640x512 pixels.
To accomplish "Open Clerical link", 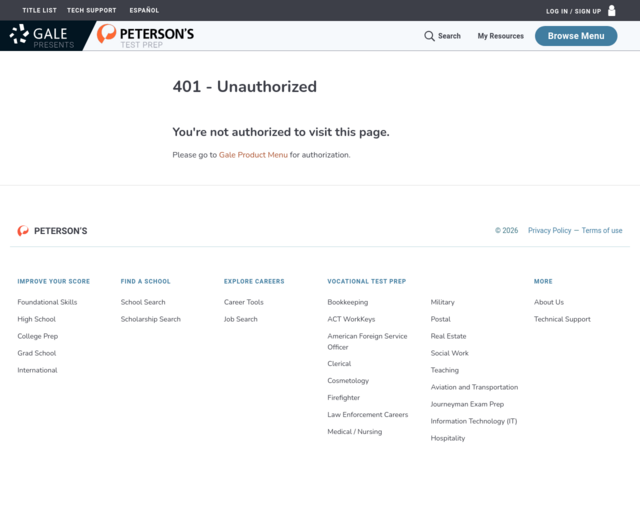I will pyautogui.click(x=339, y=363).
